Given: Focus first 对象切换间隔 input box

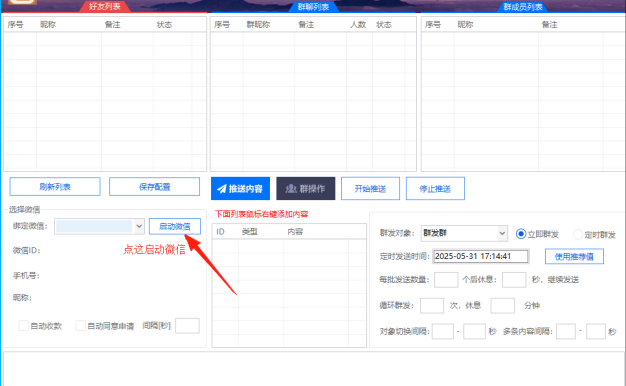Looking at the screenshot, I should point(443,331).
